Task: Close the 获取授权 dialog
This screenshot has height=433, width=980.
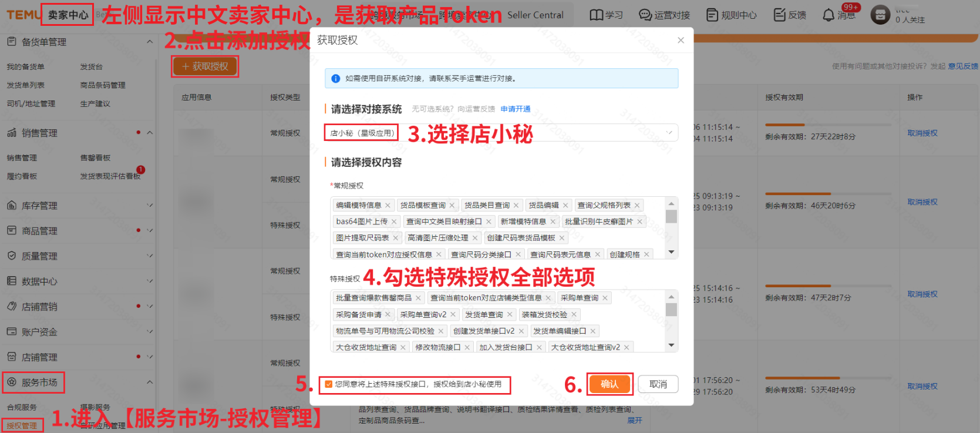Action: click(681, 40)
